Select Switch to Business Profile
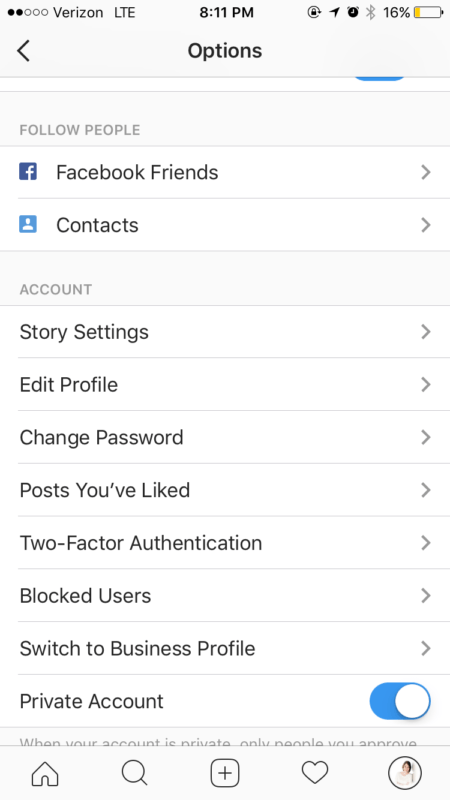This screenshot has height=800, width=450. click(225, 648)
